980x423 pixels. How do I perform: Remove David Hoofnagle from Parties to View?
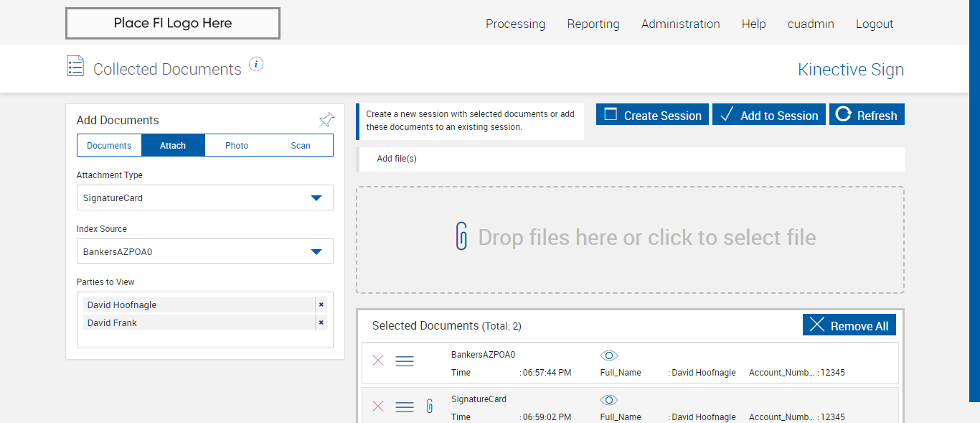click(321, 305)
